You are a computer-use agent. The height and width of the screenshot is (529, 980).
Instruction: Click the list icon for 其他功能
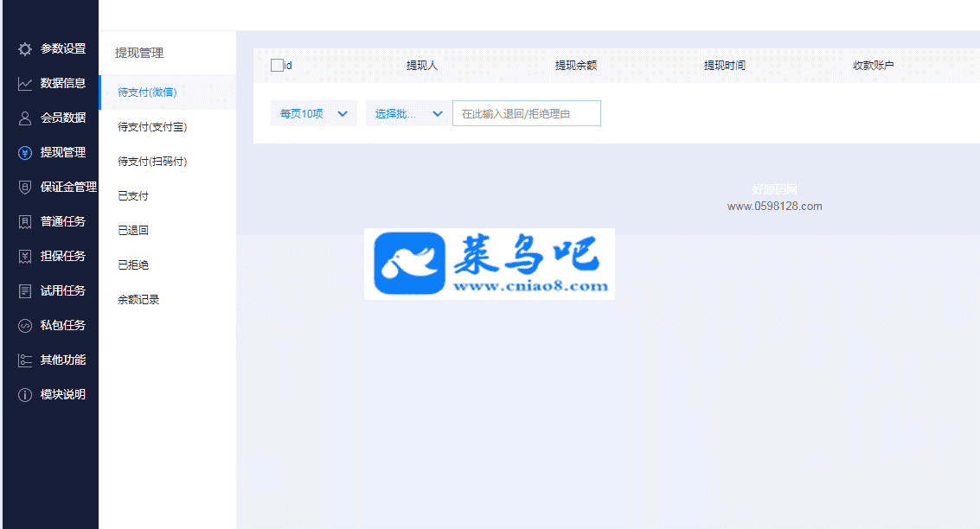(x=25, y=360)
